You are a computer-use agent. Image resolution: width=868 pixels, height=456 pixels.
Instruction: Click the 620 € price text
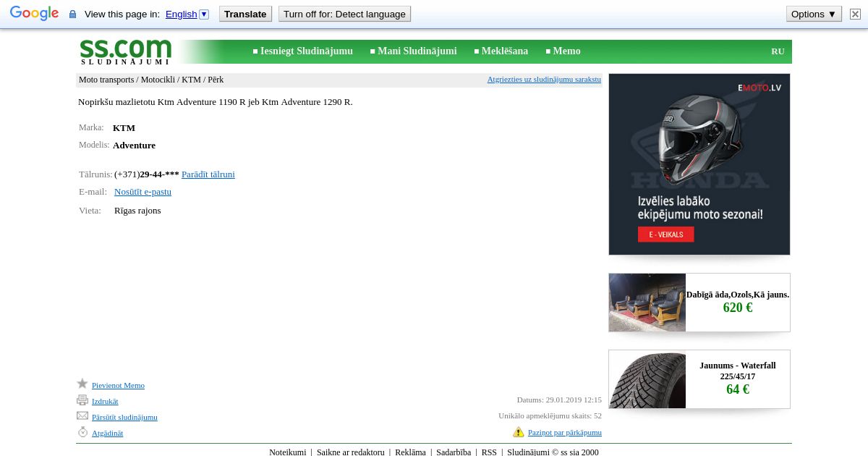click(738, 308)
